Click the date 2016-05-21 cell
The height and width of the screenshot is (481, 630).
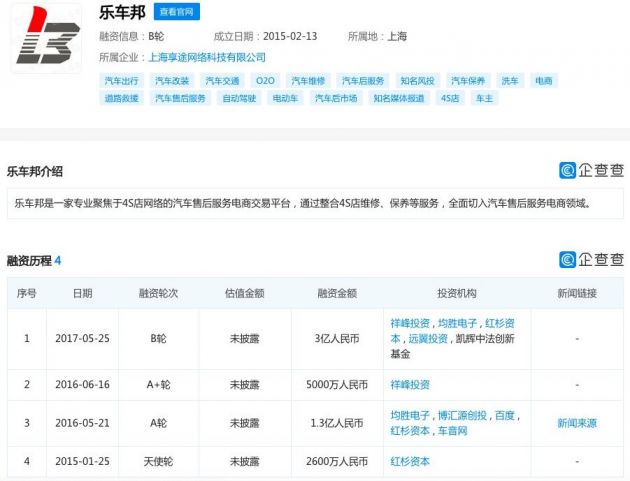(82, 423)
